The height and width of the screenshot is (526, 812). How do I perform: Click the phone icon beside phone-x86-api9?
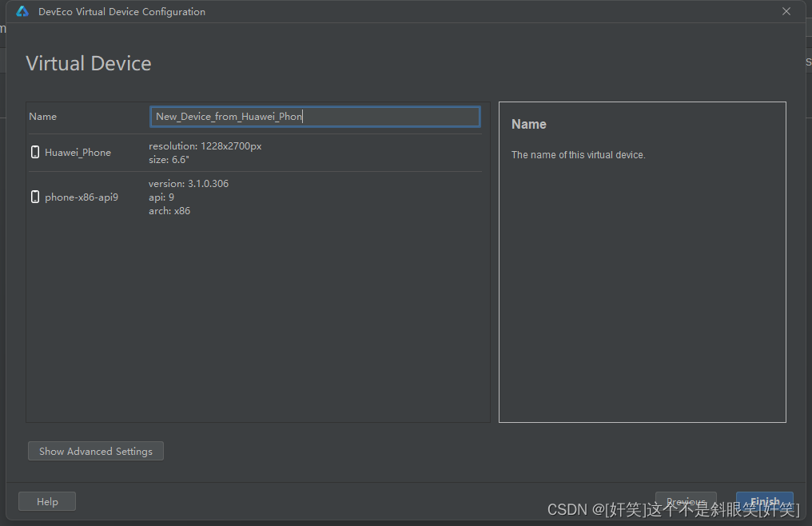coord(35,197)
